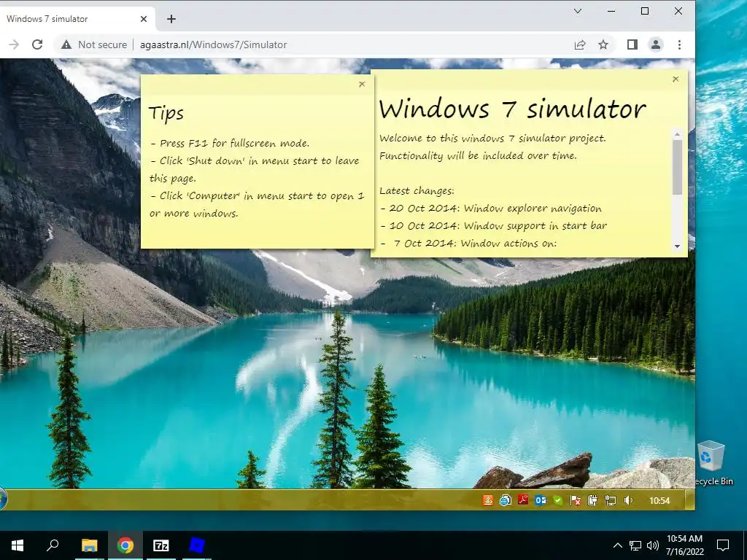Click 'Press F11 for fullscreen mode' tip

(230, 144)
